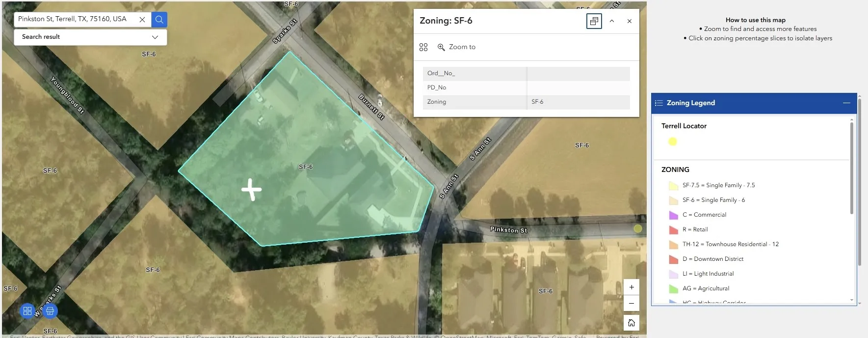Image resolution: width=868 pixels, height=338 pixels.
Task: Click the Zoning value SF-6 cell
Action: pos(579,102)
